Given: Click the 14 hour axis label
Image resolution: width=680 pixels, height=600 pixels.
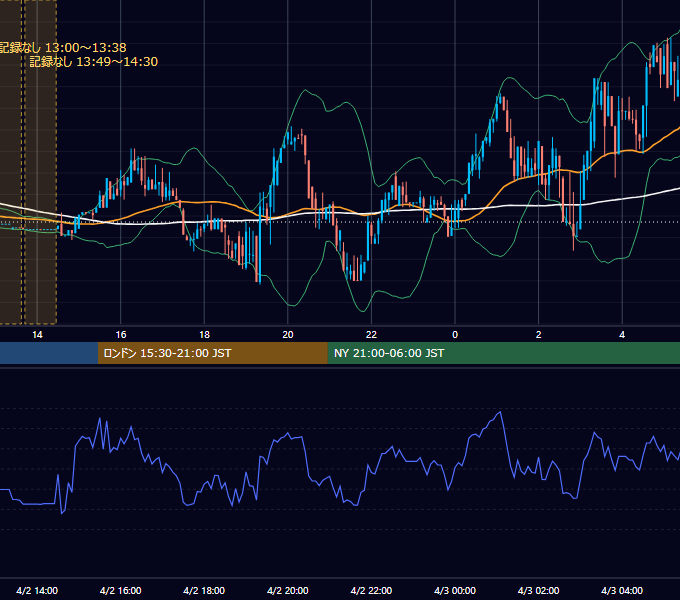Looking at the screenshot, I should pos(37,335).
